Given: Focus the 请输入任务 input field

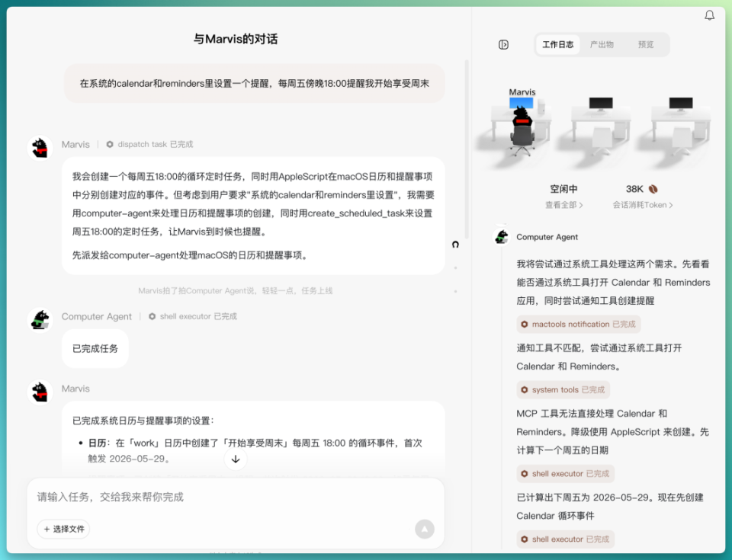Looking at the screenshot, I should pos(236,497).
